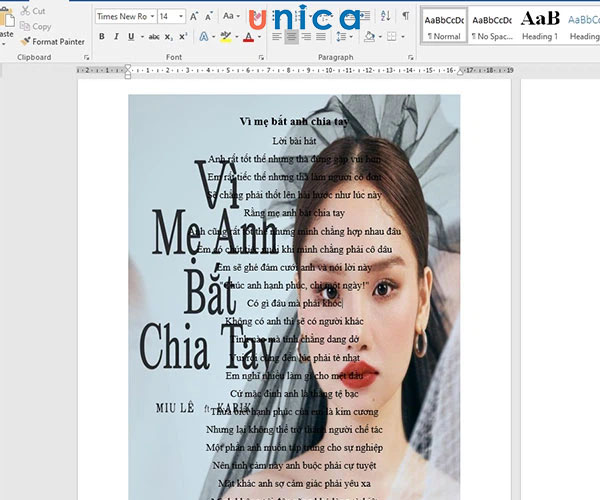The width and height of the screenshot is (600, 500).
Task: Toggle Superscript formatting
Action: pos(183,37)
